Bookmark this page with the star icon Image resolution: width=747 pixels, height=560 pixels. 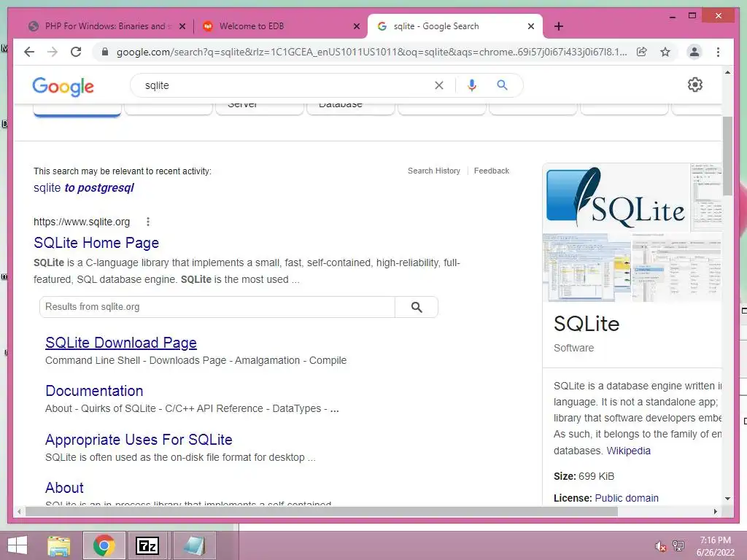[x=665, y=52]
